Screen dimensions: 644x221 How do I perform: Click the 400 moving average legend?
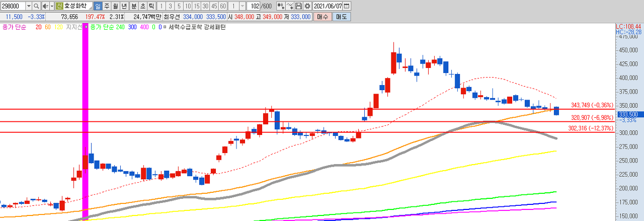(x=145, y=27)
